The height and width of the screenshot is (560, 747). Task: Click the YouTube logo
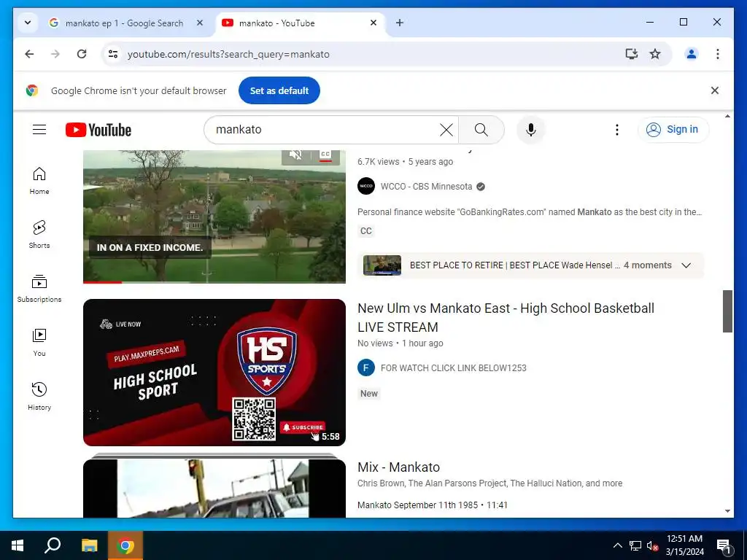click(98, 130)
